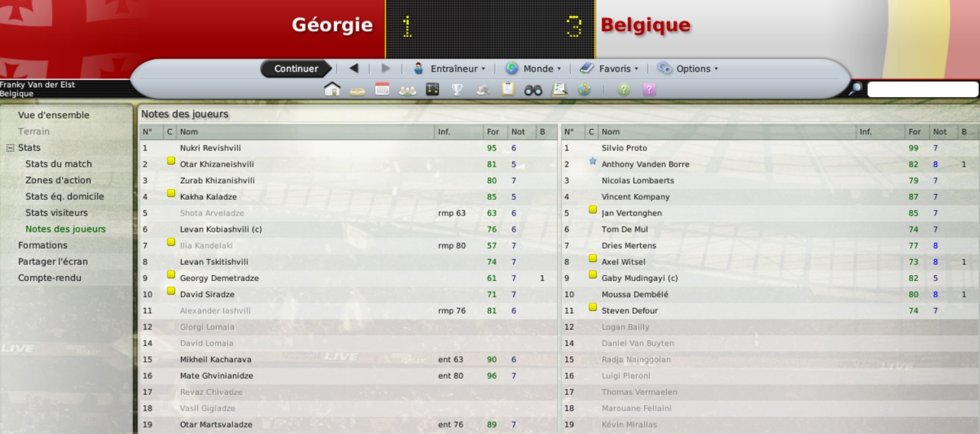Open the Monde dropdown menu

click(x=533, y=68)
